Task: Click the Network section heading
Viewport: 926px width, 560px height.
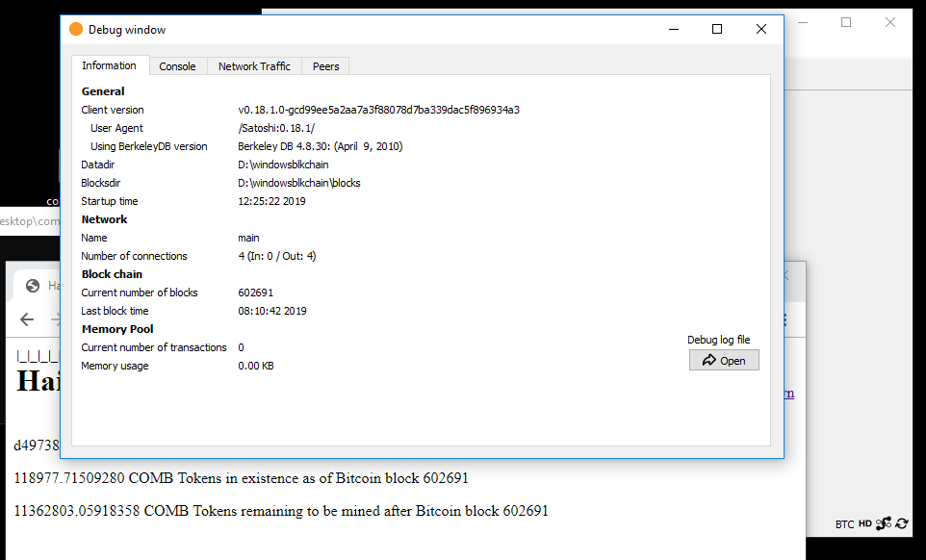Action: (x=104, y=219)
